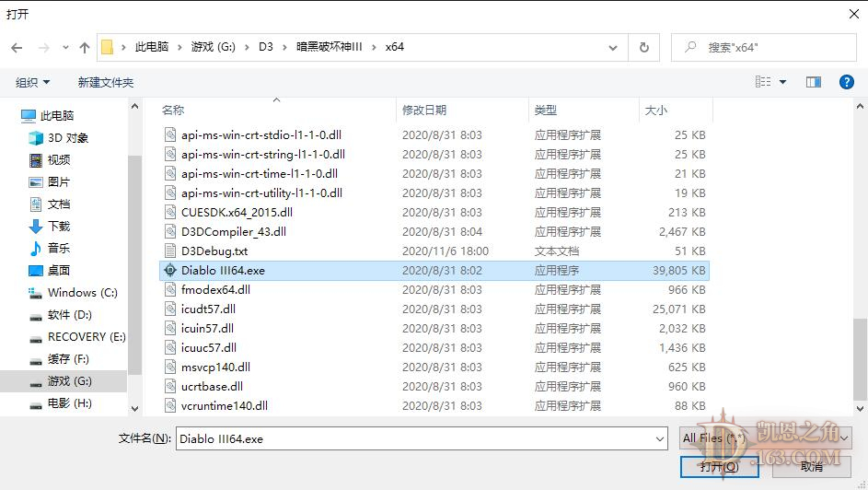The height and width of the screenshot is (490, 868).
Task: Select ucrtbase.dll file
Action: pos(434,387)
